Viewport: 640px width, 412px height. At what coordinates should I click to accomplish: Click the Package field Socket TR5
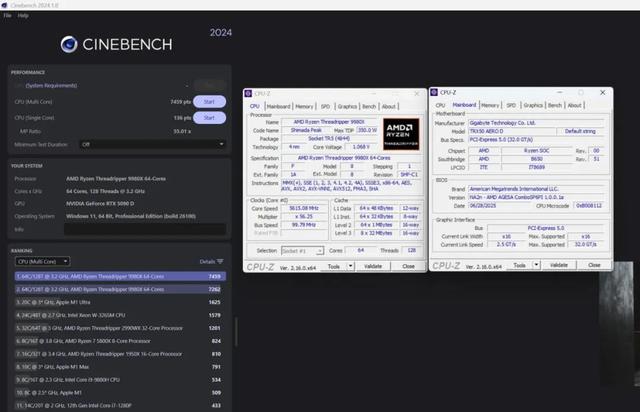click(329, 139)
